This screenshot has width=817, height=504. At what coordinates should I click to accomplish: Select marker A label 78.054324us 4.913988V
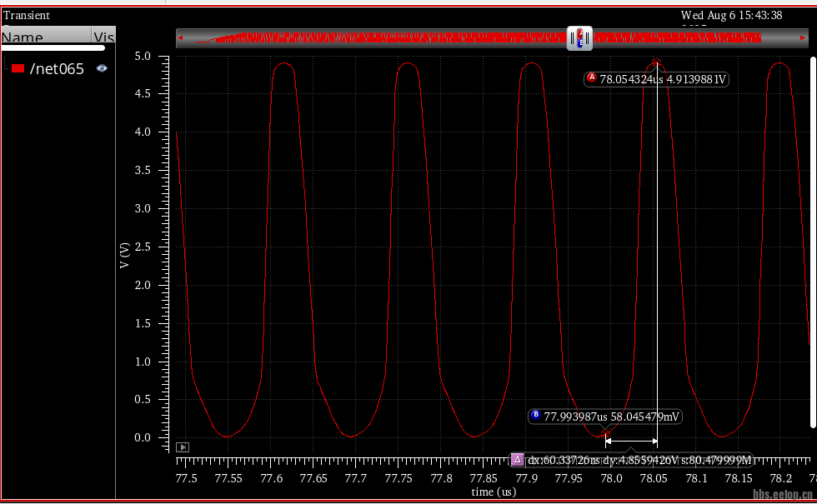coord(656,79)
